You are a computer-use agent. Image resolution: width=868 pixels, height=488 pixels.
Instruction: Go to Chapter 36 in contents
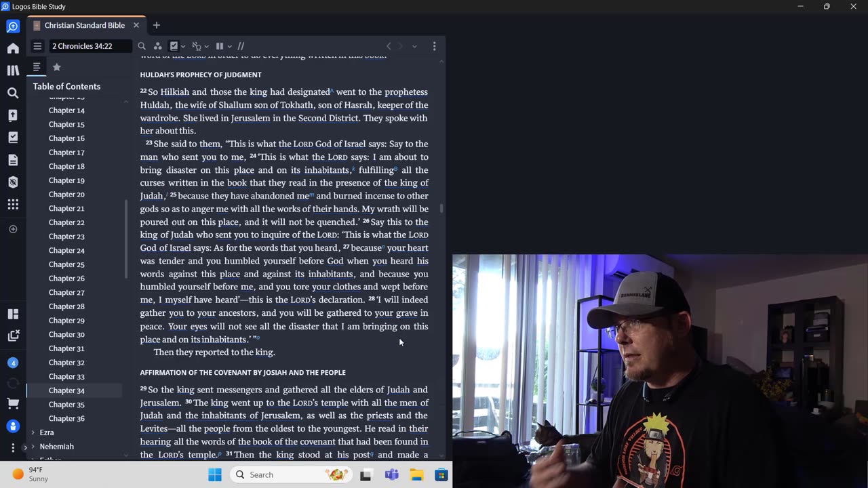(x=66, y=419)
